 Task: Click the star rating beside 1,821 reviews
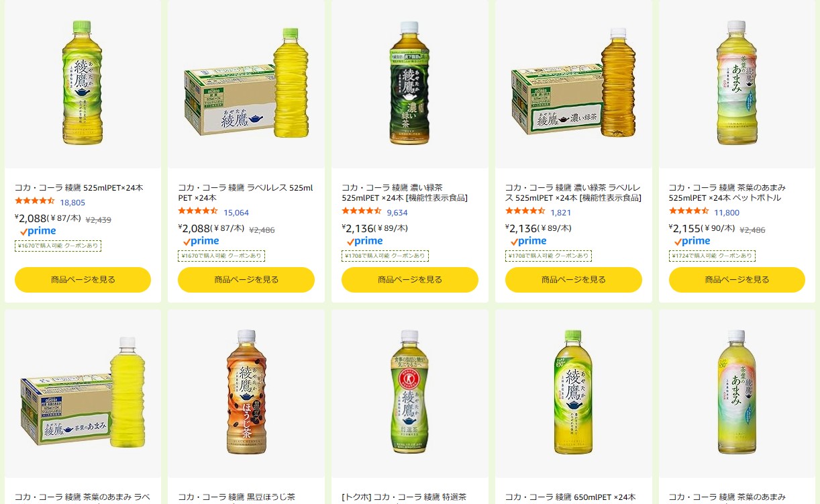point(525,211)
